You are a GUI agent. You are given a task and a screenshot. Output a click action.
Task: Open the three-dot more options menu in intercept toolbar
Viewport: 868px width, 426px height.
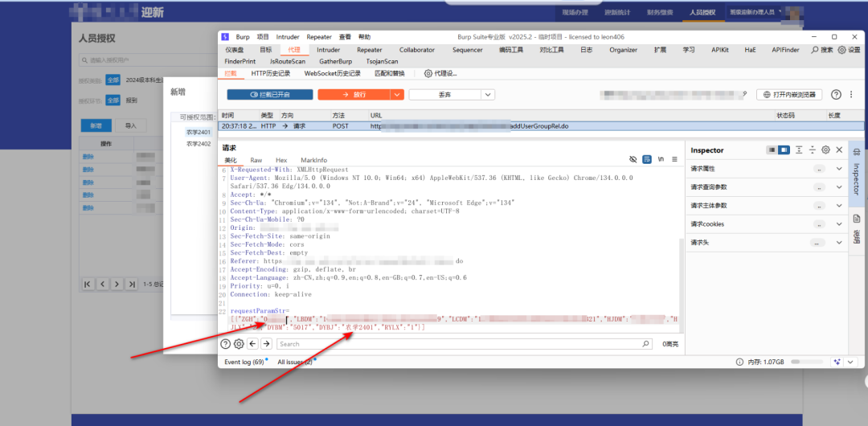(851, 95)
